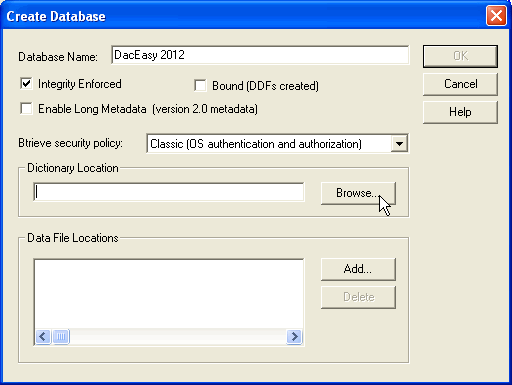The width and height of the screenshot is (512, 385).
Task: Open the Btrieve security policy dropdown
Action: [399, 144]
